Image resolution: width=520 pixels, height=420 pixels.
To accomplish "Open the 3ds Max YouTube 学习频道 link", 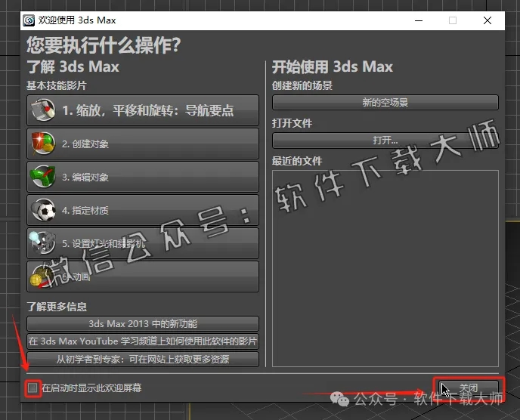I will 143,341.
